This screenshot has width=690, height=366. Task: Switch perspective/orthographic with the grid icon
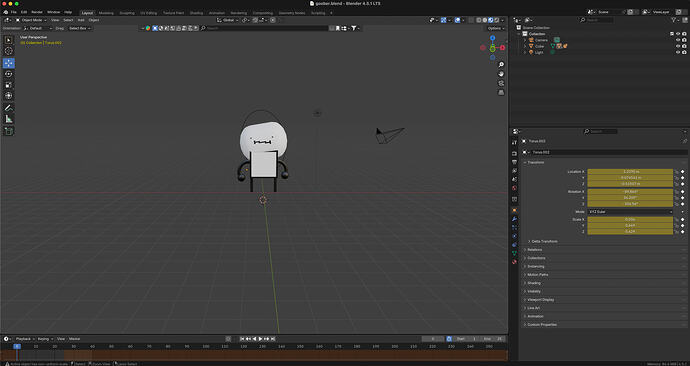[x=501, y=92]
